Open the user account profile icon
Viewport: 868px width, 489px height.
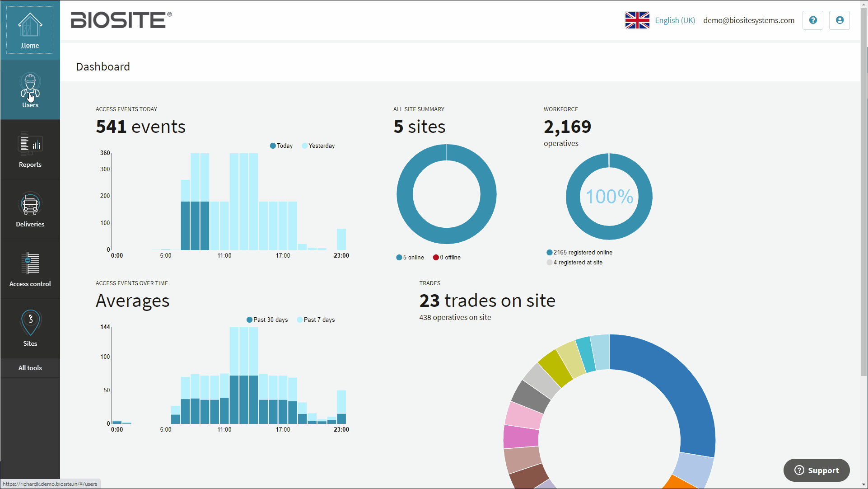pyautogui.click(x=840, y=20)
